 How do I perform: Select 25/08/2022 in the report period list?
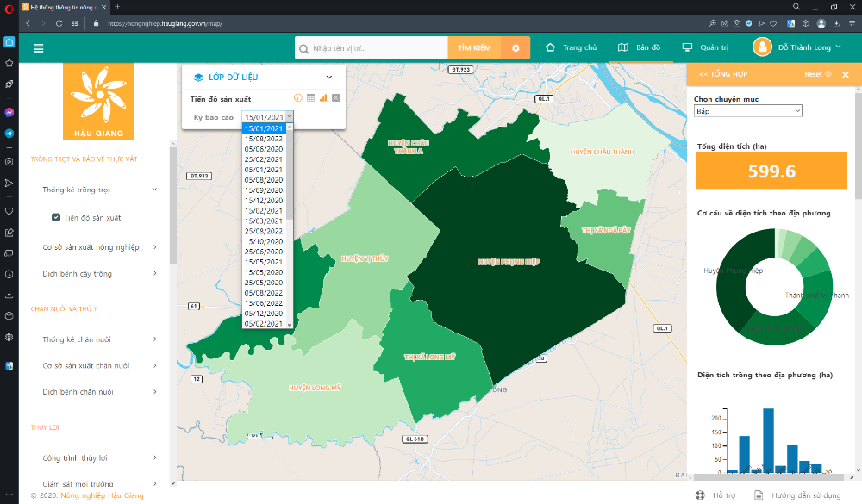[x=264, y=231]
